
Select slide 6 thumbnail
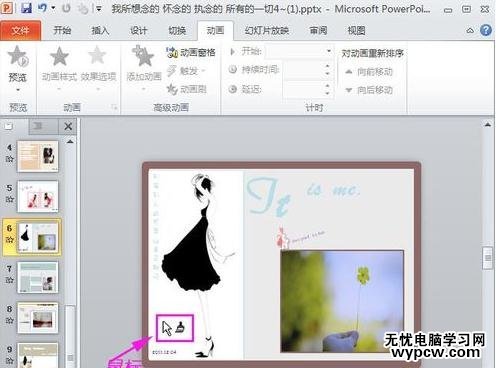[39, 237]
